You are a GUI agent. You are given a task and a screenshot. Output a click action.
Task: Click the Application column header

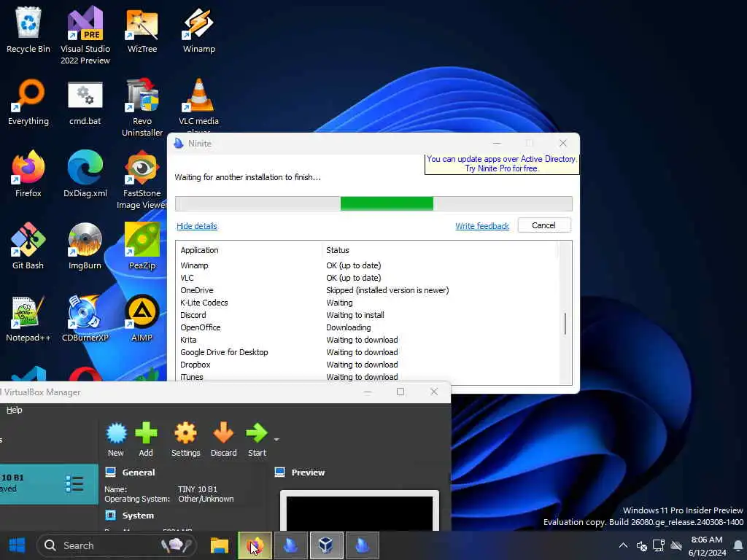click(x=199, y=250)
